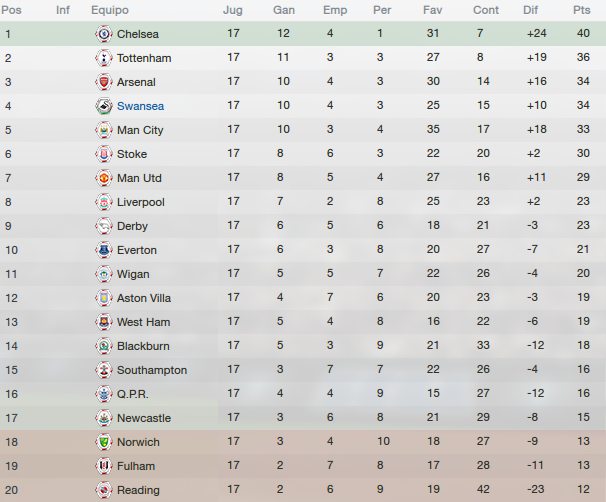Select the Reading row in the table
606x502 pixels.
pos(303,490)
